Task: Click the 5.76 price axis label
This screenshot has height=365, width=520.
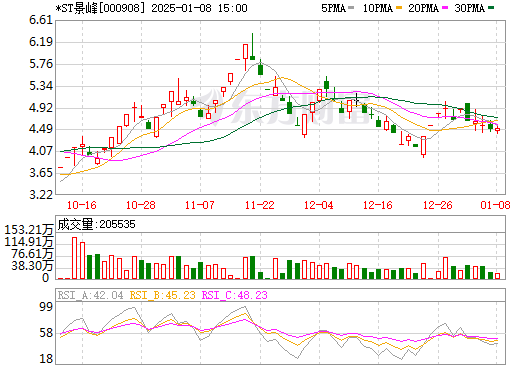Action: click(41, 64)
